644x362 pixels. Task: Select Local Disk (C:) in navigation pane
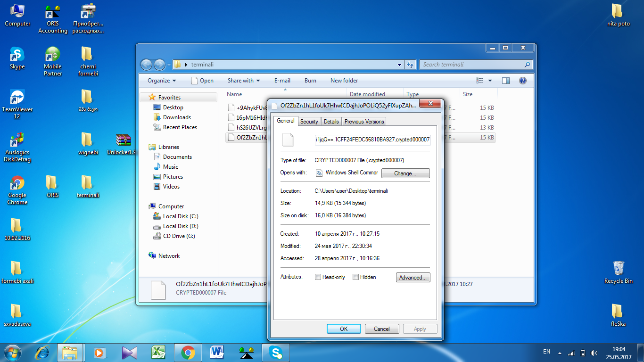coord(180,216)
